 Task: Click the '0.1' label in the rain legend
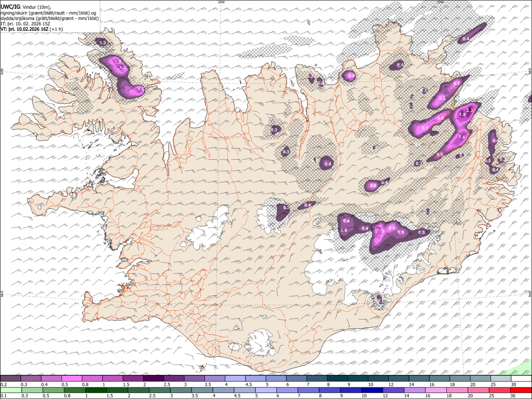[3, 396]
